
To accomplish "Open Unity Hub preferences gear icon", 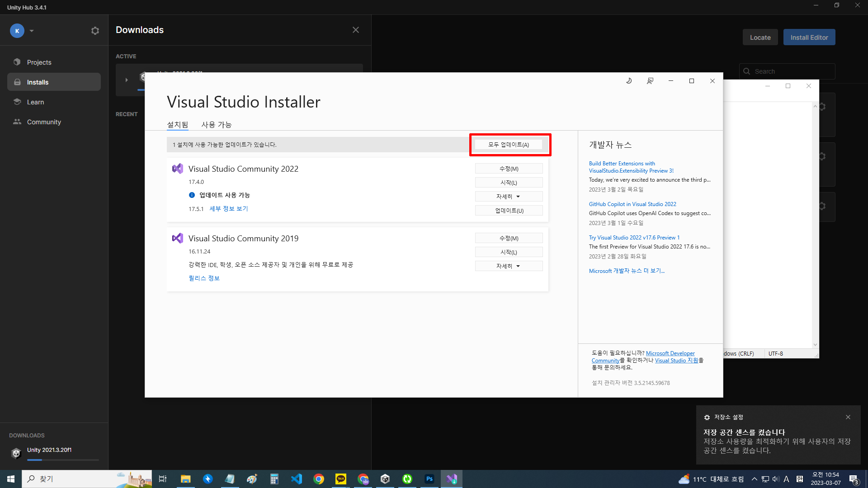I will [95, 31].
